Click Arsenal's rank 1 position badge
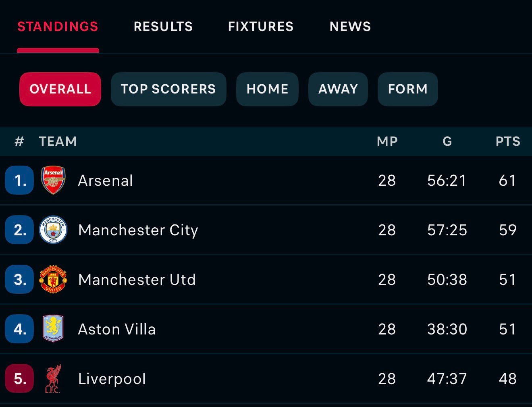Viewport: 532px width, 407px height. point(19,181)
